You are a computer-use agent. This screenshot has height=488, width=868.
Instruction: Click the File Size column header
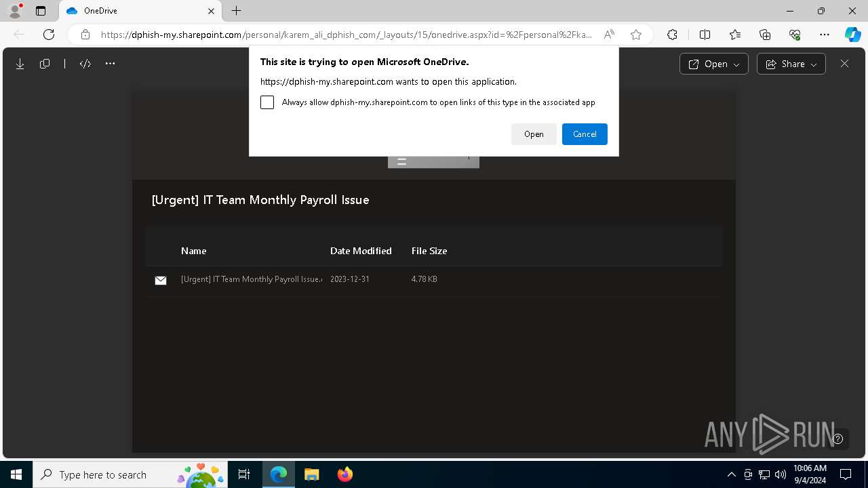click(x=429, y=251)
